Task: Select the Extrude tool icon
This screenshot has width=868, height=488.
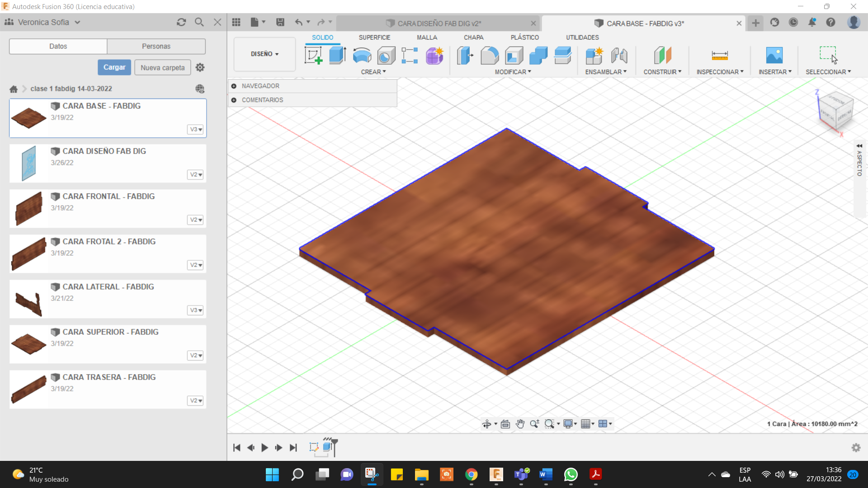Action: (x=337, y=56)
